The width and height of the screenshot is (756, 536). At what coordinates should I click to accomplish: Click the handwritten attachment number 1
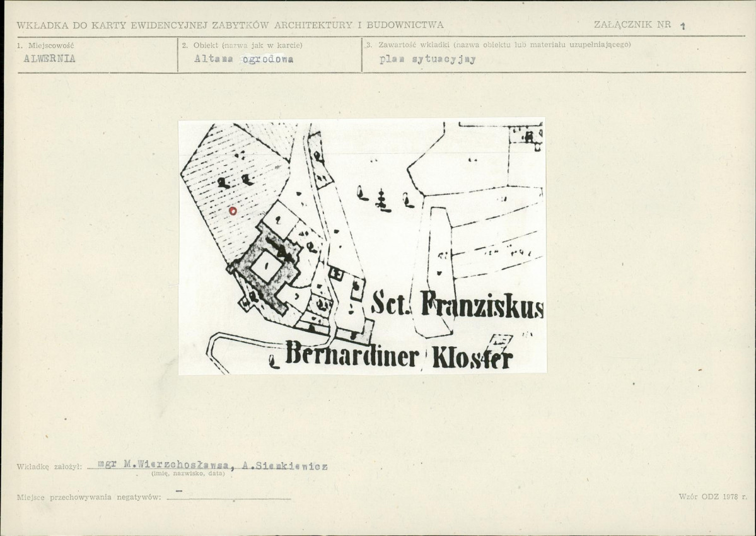click(x=682, y=26)
